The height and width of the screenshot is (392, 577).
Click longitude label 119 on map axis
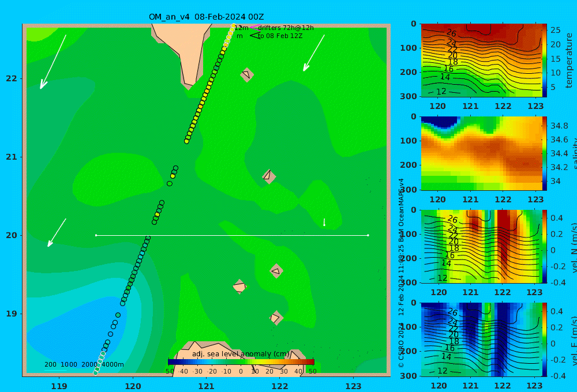pos(59,386)
